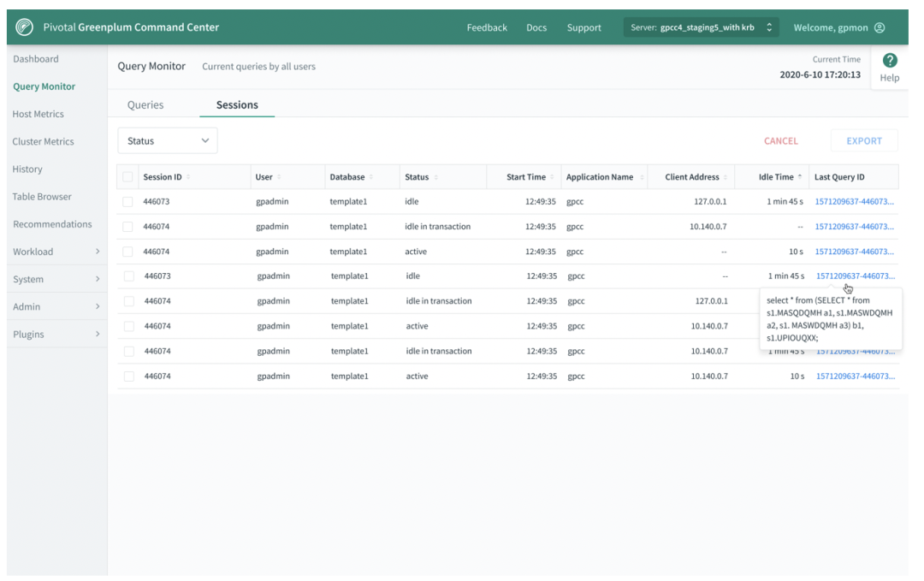Open Recommendations in the sidebar
The height and width of the screenshot is (581, 924).
click(x=52, y=224)
